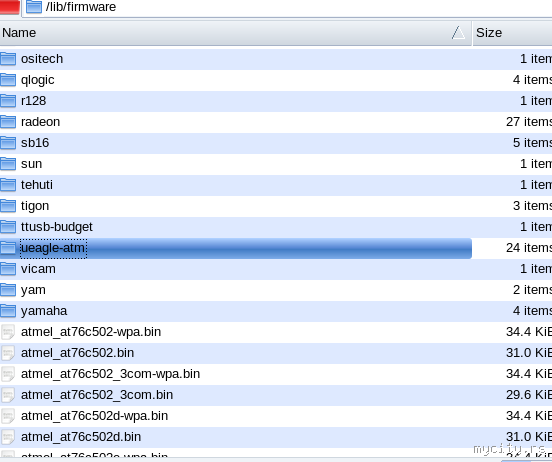Toggle sort order with the Name sort arrow
The width and height of the screenshot is (552, 462).
tap(458, 33)
